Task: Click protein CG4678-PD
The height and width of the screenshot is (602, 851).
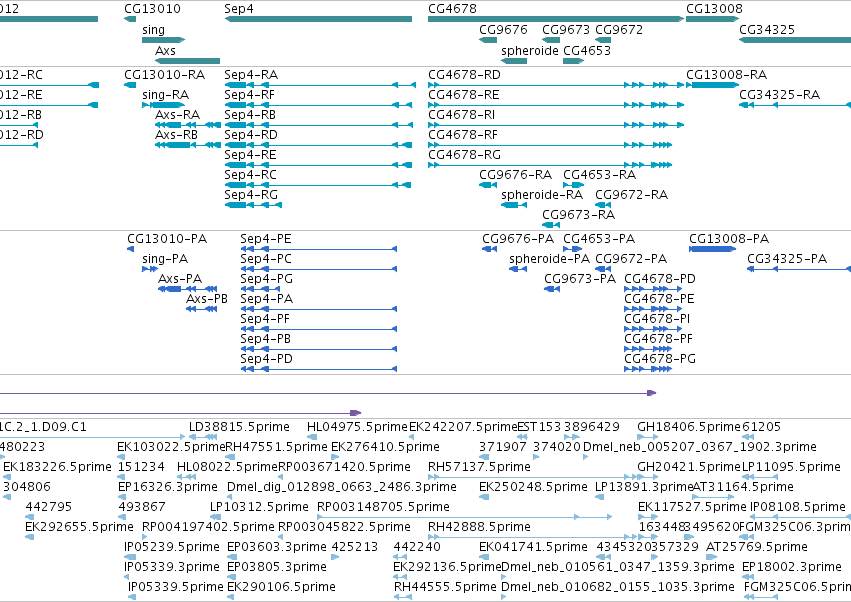Action: click(653, 289)
